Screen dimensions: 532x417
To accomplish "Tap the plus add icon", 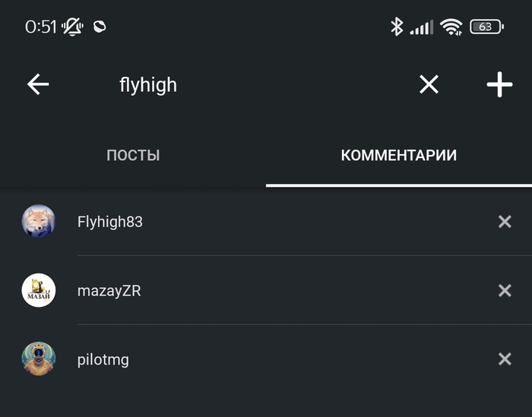I will tap(499, 84).
